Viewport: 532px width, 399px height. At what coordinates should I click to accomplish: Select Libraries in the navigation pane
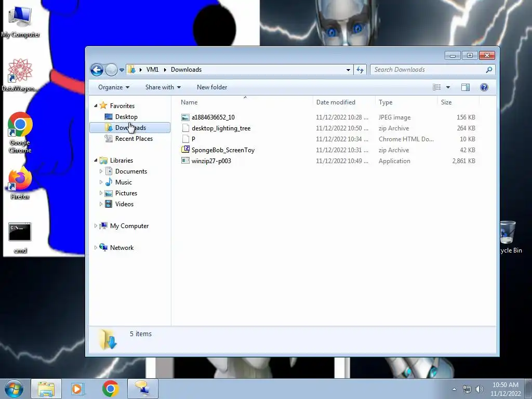122,161
